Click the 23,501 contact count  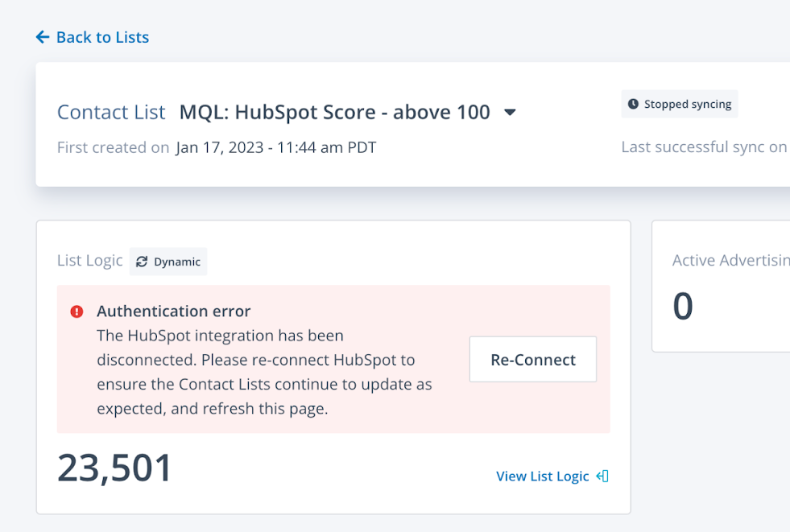click(x=114, y=468)
